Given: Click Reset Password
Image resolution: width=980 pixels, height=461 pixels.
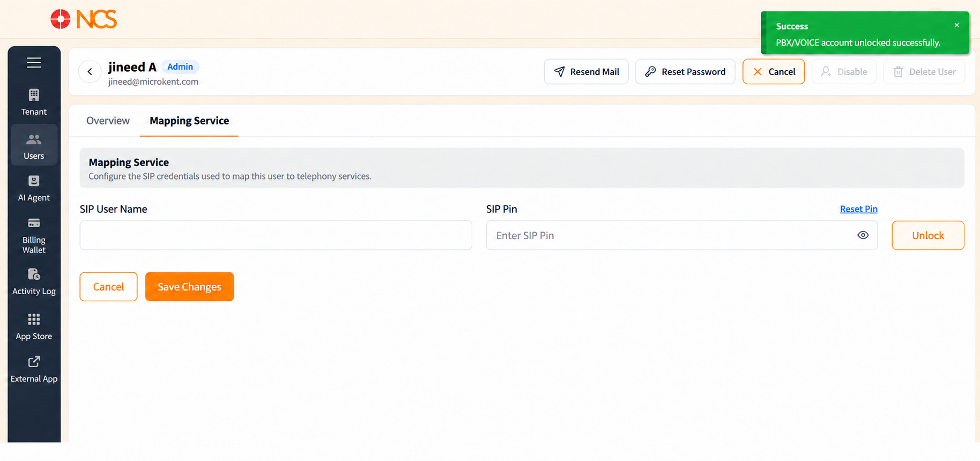Looking at the screenshot, I should point(685,72).
